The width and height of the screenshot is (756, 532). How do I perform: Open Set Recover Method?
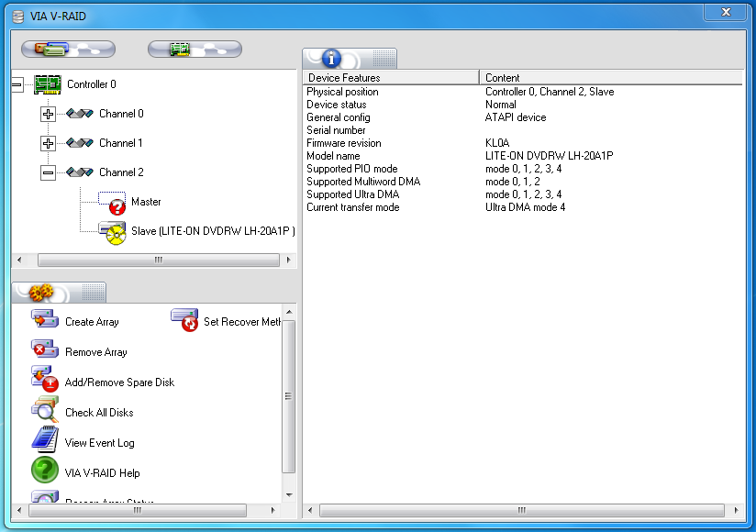(242, 322)
